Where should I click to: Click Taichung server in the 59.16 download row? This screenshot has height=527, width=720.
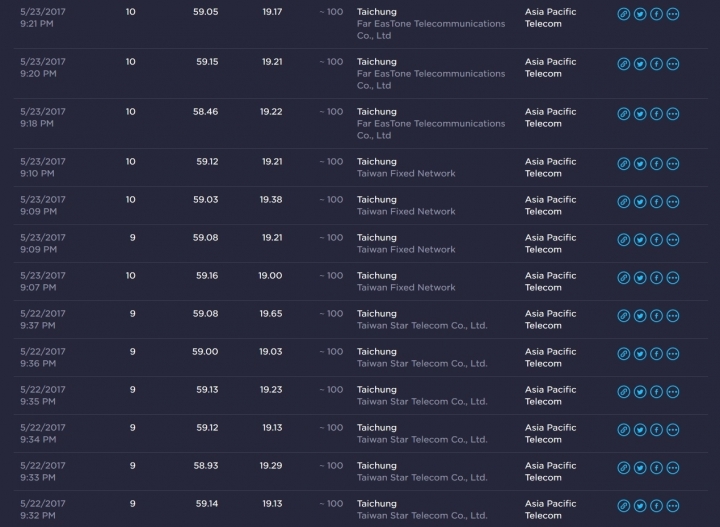[377, 275]
